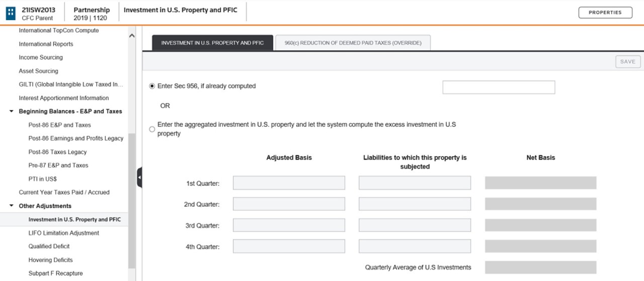This screenshot has height=281, width=644.
Task: Collapse Beginning Balances - E&P and Taxes section
Action: [12, 111]
